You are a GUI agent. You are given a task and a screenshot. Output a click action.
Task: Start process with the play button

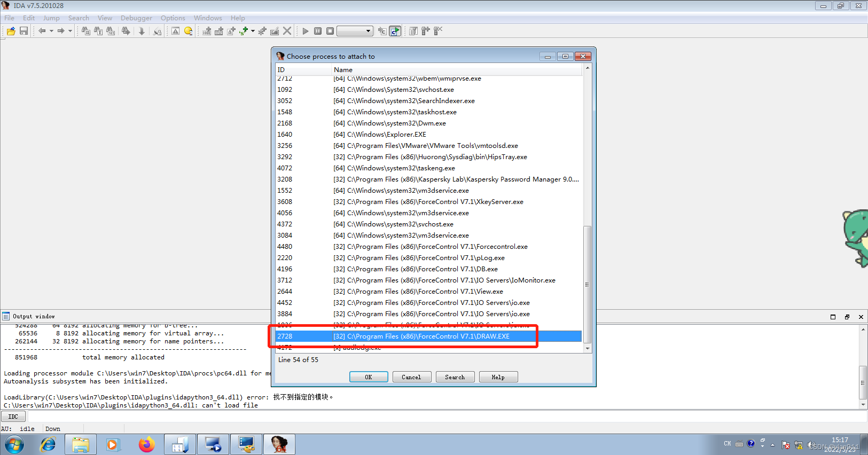306,31
